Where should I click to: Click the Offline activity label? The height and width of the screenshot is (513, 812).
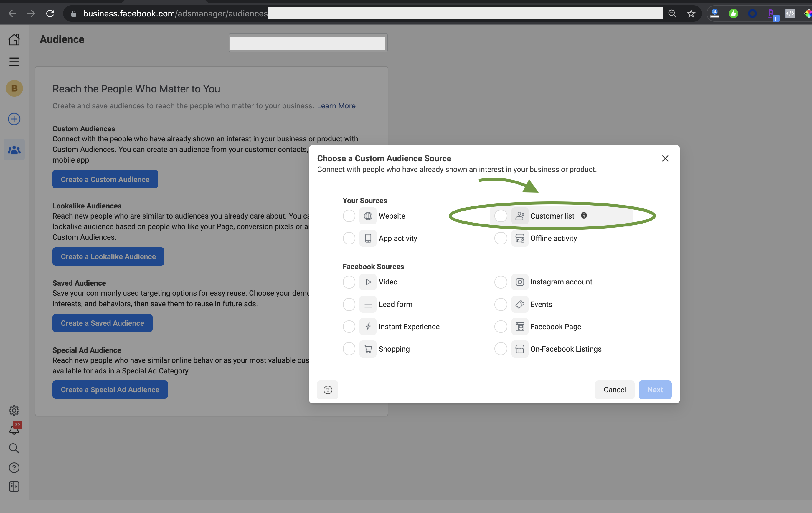(553, 238)
